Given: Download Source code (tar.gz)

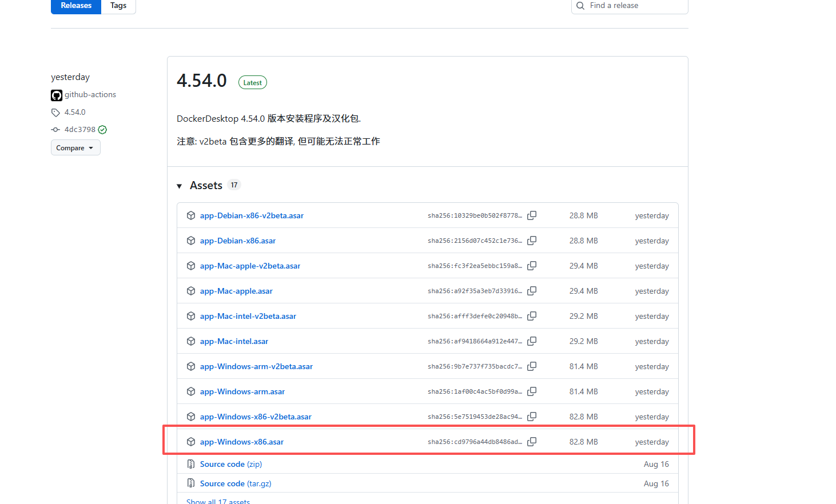Looking at the screenshot, I should click(x=236, y=483).
